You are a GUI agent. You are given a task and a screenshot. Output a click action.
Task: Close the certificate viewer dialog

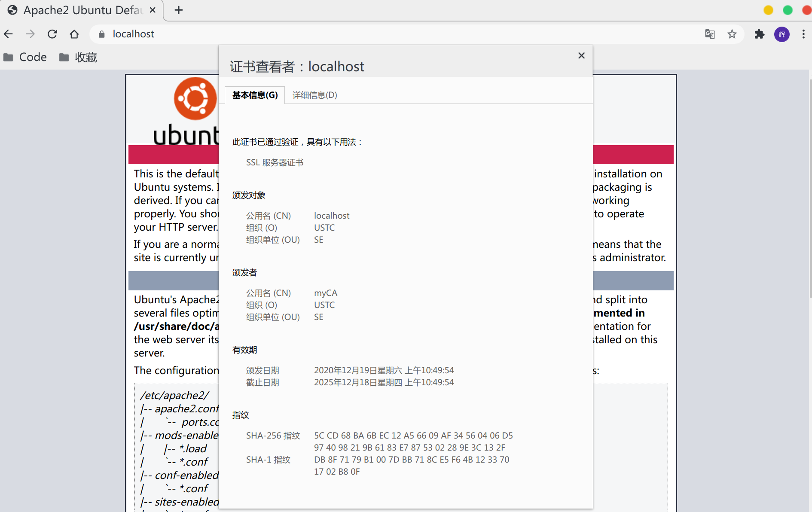pos(581,55)
